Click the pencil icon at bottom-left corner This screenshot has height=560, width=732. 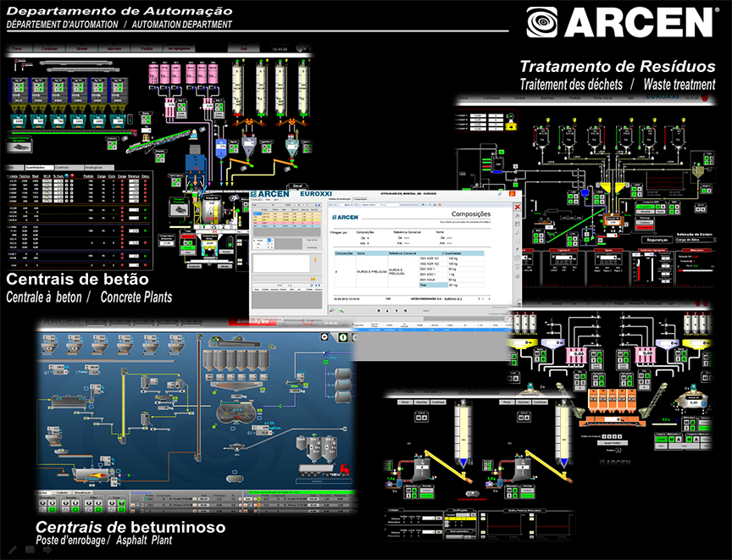coord(12,549)
